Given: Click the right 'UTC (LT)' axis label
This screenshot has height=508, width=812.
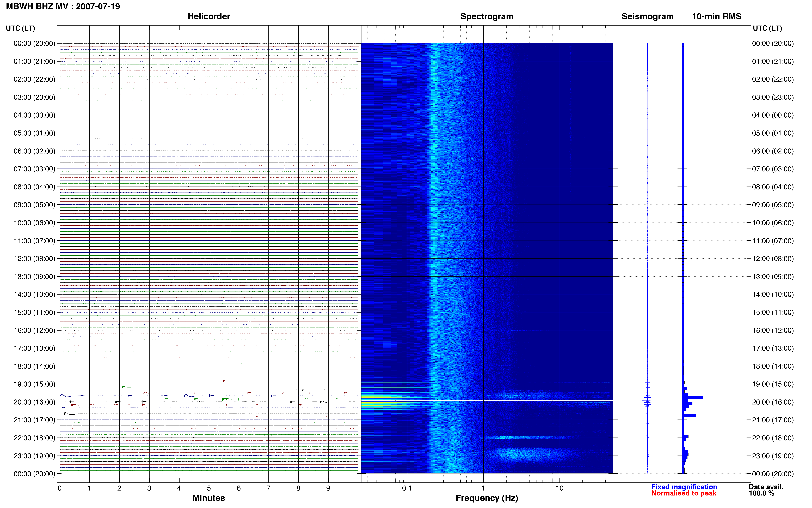Looking at the screenshot, I should click(x=767, y=28).
